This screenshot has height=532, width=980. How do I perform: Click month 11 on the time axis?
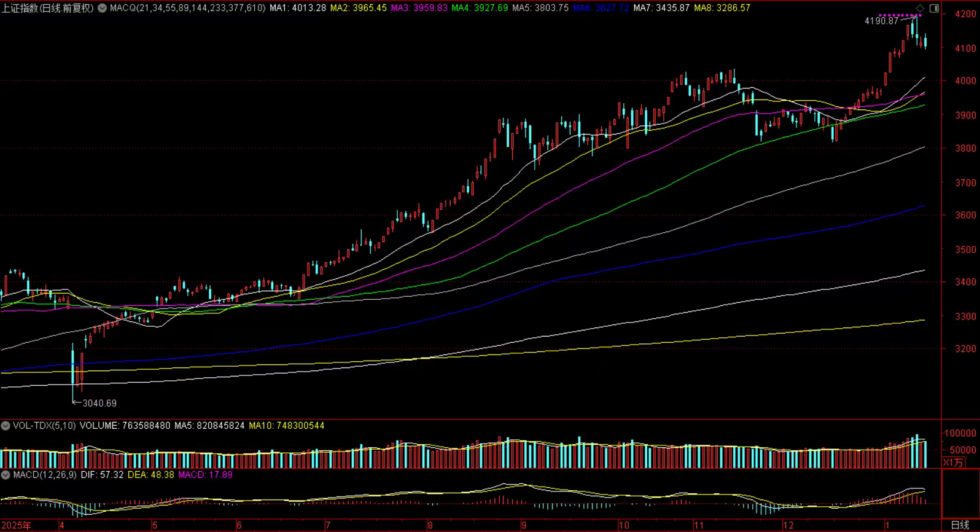click(699, 526)
